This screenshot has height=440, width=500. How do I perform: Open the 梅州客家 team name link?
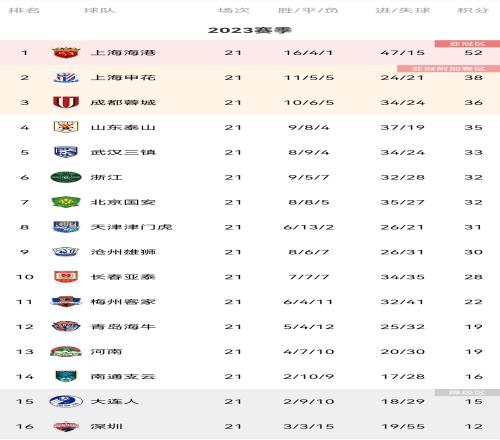click(123, 302)
